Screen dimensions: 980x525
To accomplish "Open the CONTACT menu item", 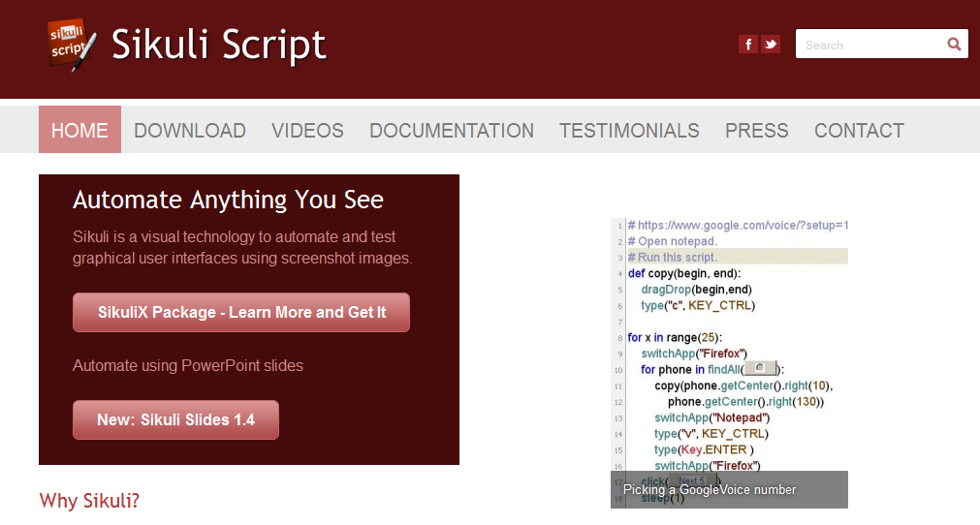I will 860,131.
